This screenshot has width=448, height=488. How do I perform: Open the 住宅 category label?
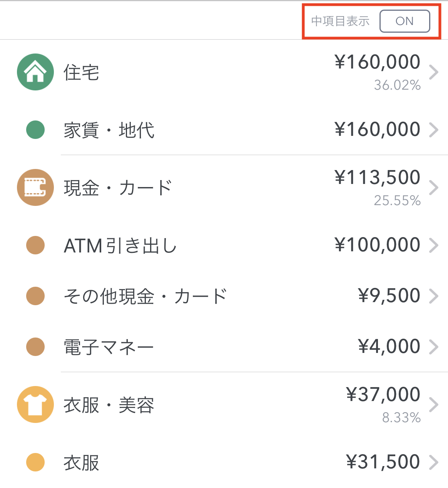tap(82, 72)
